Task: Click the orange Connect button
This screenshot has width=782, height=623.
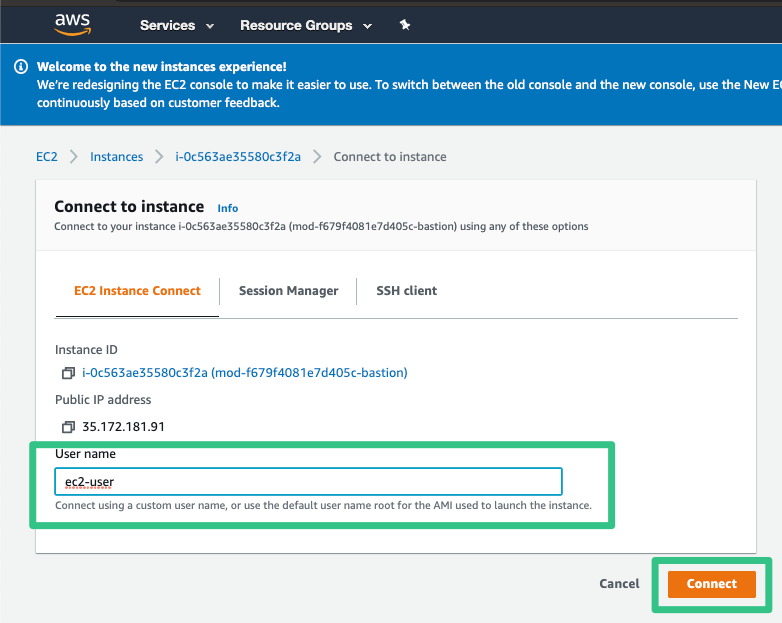Action: click(x=712, y=584)
